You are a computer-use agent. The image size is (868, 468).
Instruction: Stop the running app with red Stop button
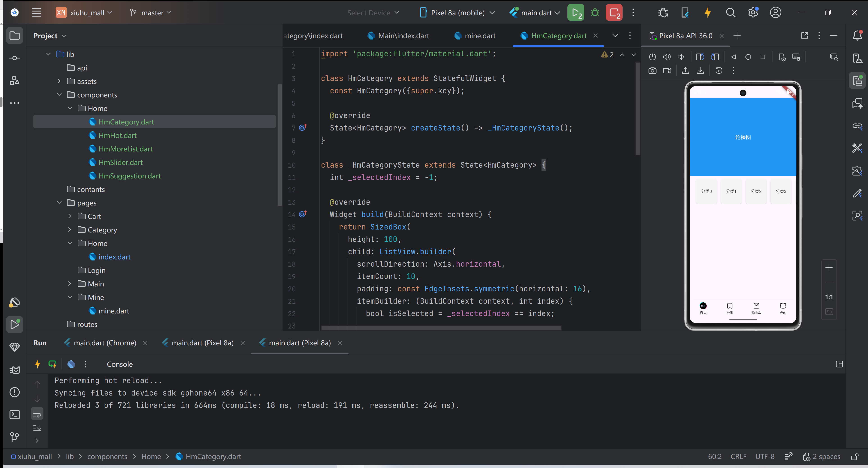614,12
